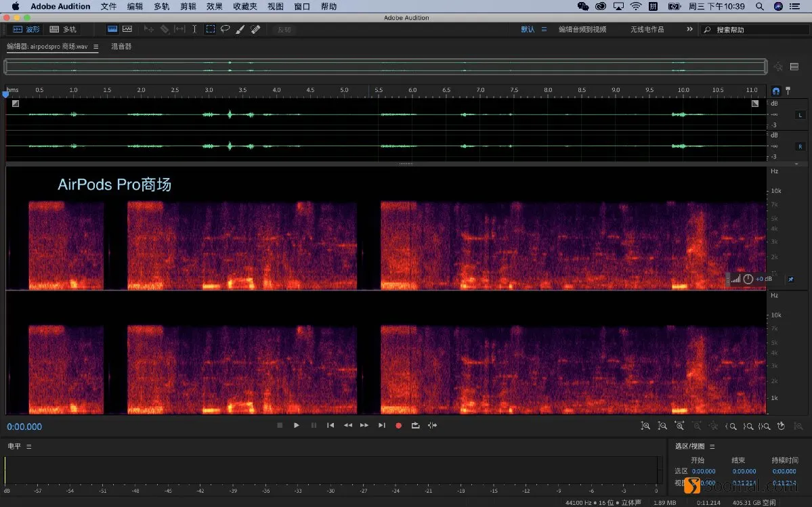This screenshot has width=812, height=507.
Task: Click the Fast Forward transport button
Action: tap(364, 425)
